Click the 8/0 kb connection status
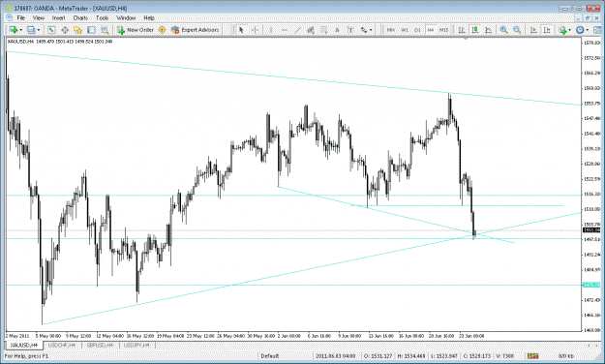Screen dimensions: 605x364 (566, 356)
